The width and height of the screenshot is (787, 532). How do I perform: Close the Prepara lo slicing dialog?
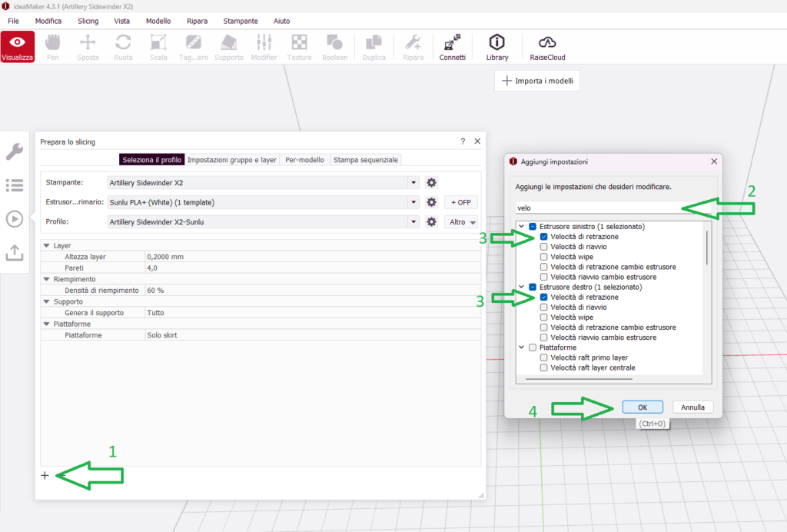pos(477,141)
